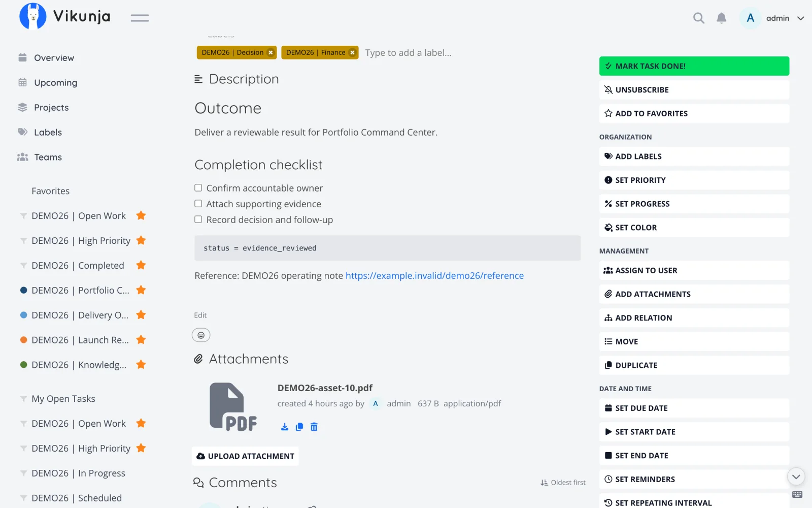Open the search magnifier icon
The image size is (812, 508).
(x=699, y=18)
